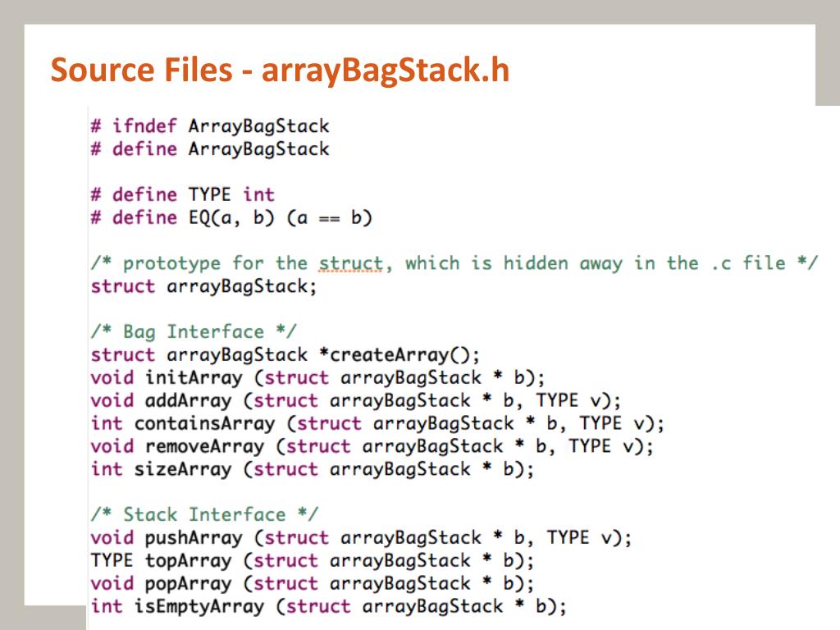The image size is (840, 630).
Task: Click the line "struct arrayBagStack;"
Action: coord(204,286)
